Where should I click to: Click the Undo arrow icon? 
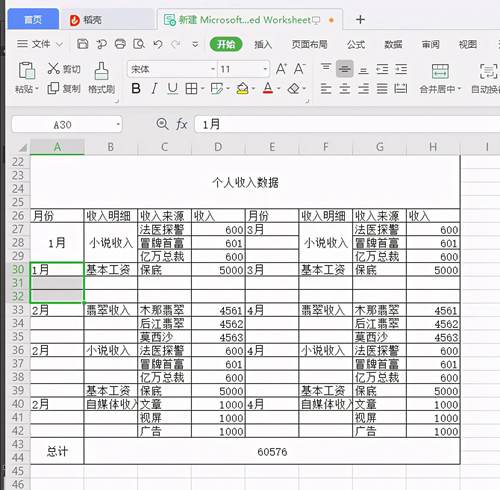tap(158, 44)
